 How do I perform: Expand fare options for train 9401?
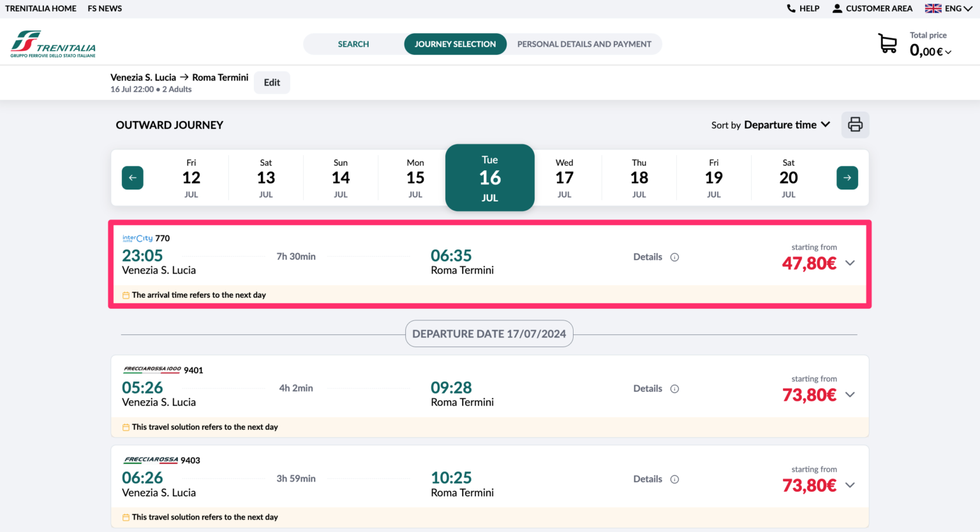pos(850,394)
